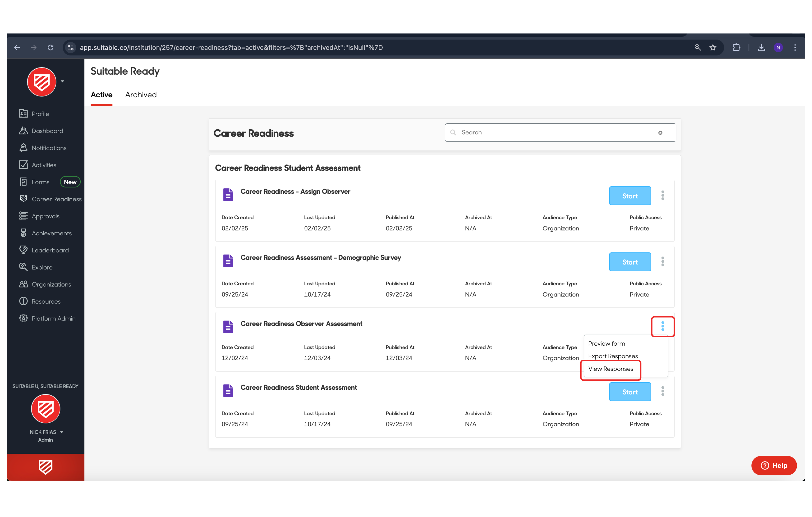Viewport: 812px width, 517px height.
Task: Open Organizations in the sidebar
Action: coord(45,284)
